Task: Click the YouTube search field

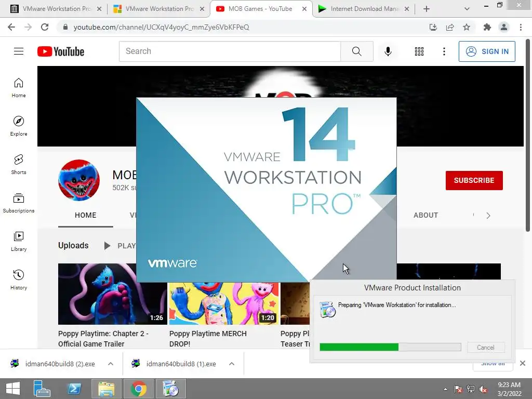Action: click(x=230, y=51)
